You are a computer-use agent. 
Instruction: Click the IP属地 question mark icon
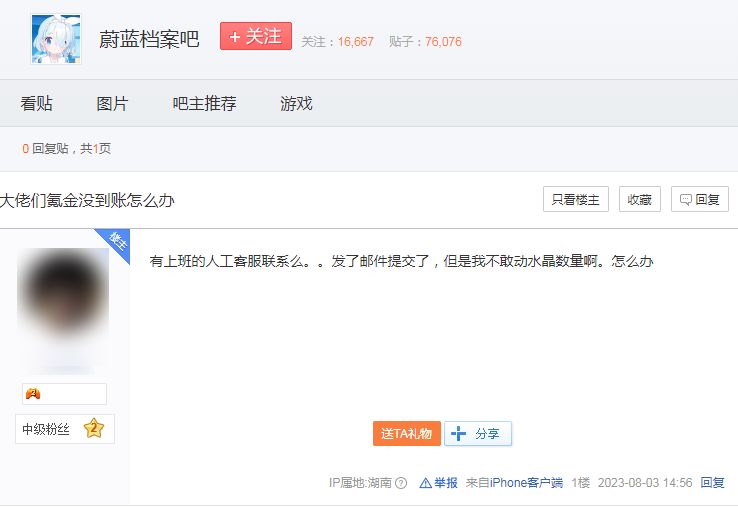(401, 483)
